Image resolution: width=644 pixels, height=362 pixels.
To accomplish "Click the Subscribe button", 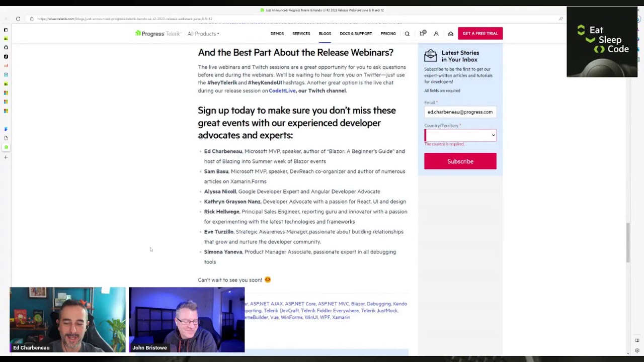I will tap(460, 161).
